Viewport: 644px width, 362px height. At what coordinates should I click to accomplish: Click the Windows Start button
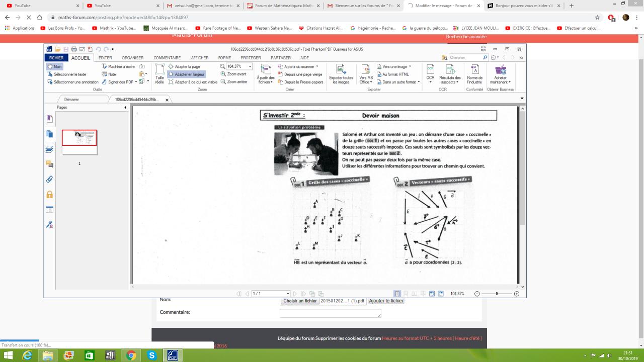9,355
